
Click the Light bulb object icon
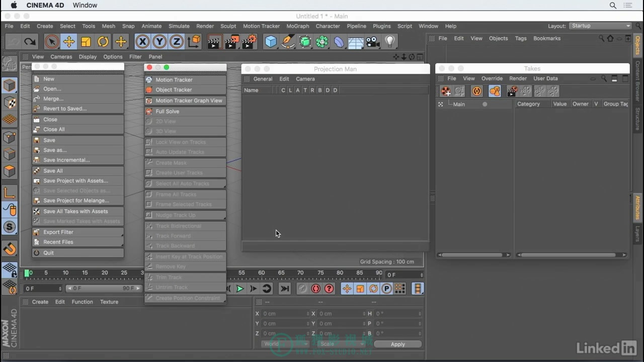click(x=390, y=42)
